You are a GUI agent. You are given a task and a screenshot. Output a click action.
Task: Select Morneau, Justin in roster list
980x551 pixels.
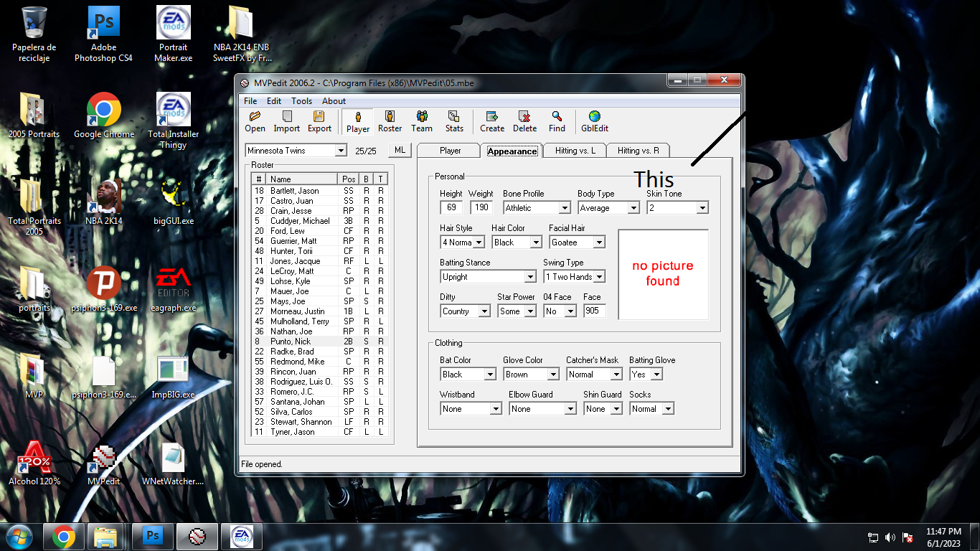319,311
